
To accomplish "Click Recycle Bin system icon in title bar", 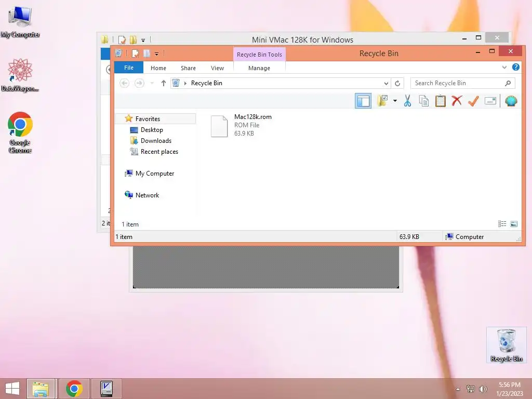I will pyautogui.click(x=118, y=54).
